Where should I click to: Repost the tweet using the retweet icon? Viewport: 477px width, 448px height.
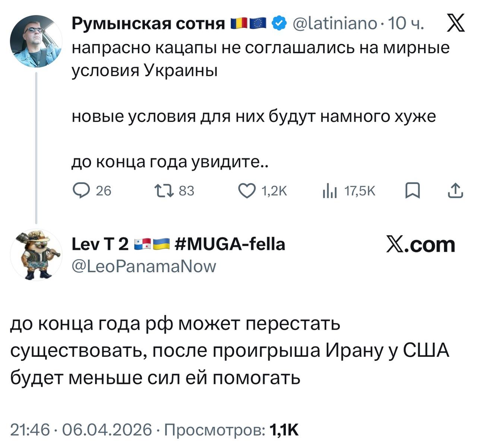click(x=164, y=191)
